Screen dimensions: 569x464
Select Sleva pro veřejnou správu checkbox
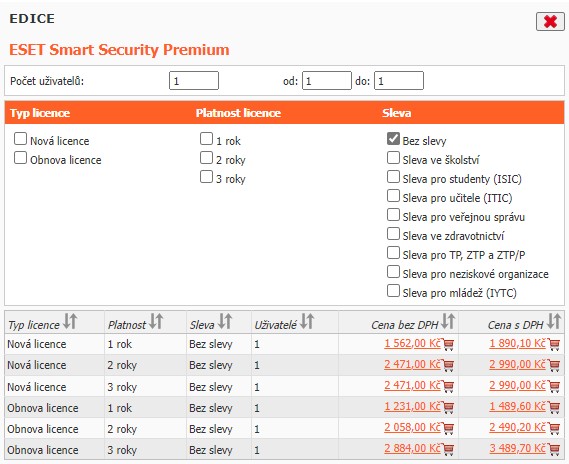393,215
